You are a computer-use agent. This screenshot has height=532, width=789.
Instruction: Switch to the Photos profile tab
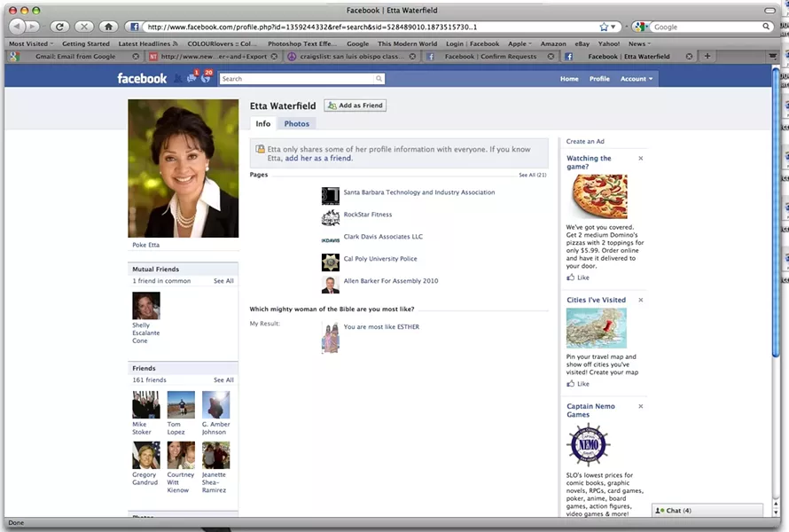tap(296, 124)
